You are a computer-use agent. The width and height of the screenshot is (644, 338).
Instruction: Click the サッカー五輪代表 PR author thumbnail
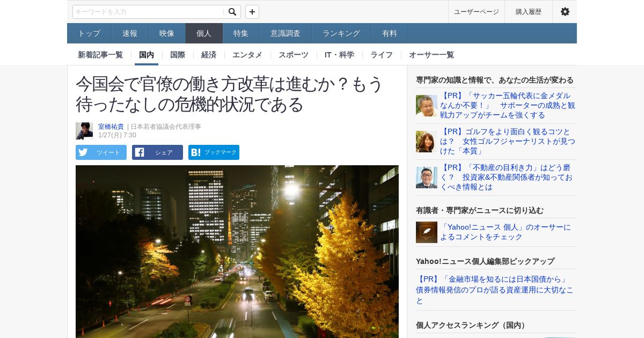427,106
